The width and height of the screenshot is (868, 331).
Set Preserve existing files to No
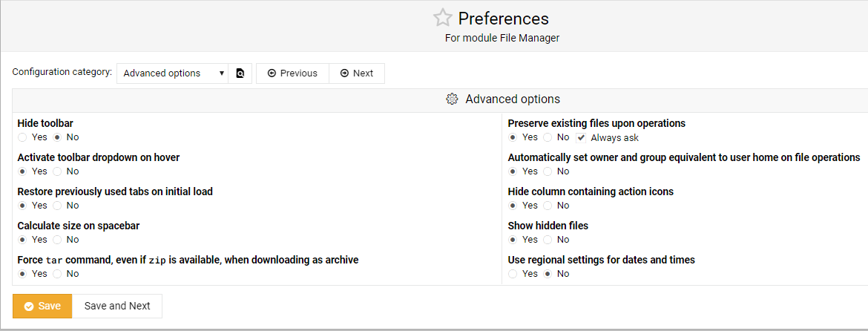(x=548, y=137)
